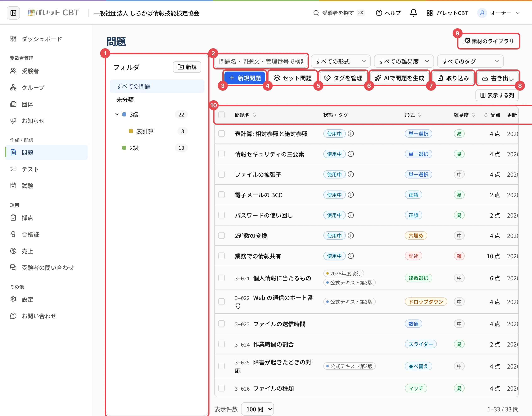The height and width of the screenshot is (416, 532).
Task: Select the yellow 表計算 folder swatch
Action: point(131,131)
